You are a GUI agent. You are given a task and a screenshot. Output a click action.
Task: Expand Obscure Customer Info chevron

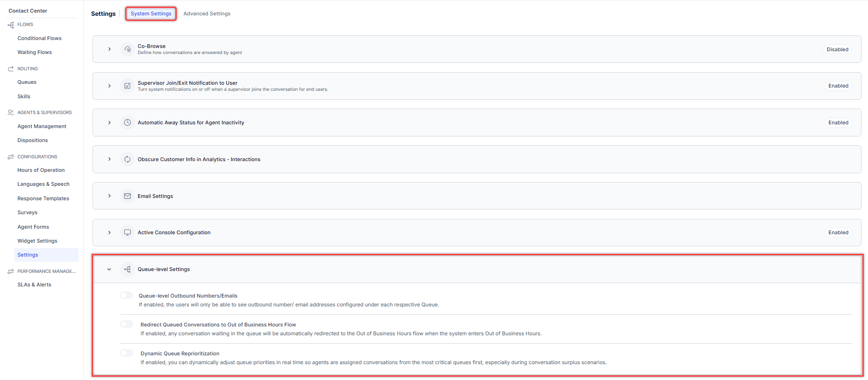[x=109, y=159]
